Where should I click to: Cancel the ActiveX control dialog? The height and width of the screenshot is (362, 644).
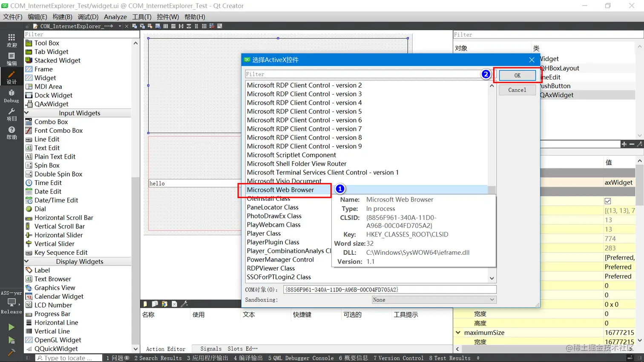(x=517, y=90)
